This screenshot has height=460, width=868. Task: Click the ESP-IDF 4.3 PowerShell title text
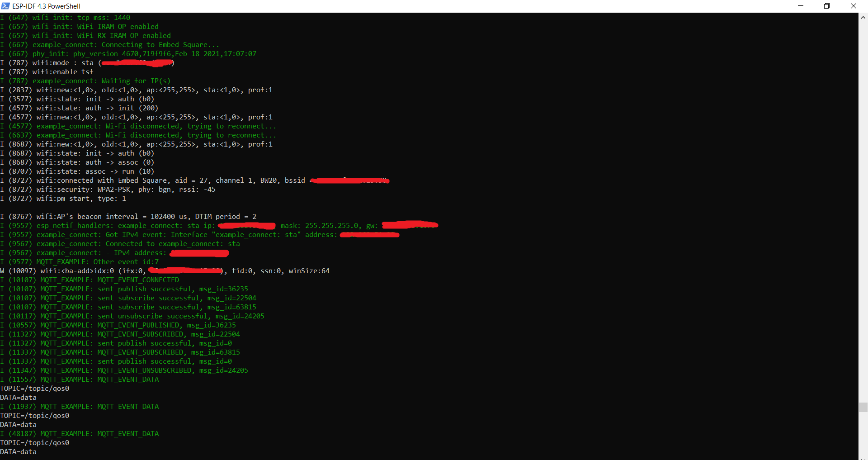tap(46, 6)
